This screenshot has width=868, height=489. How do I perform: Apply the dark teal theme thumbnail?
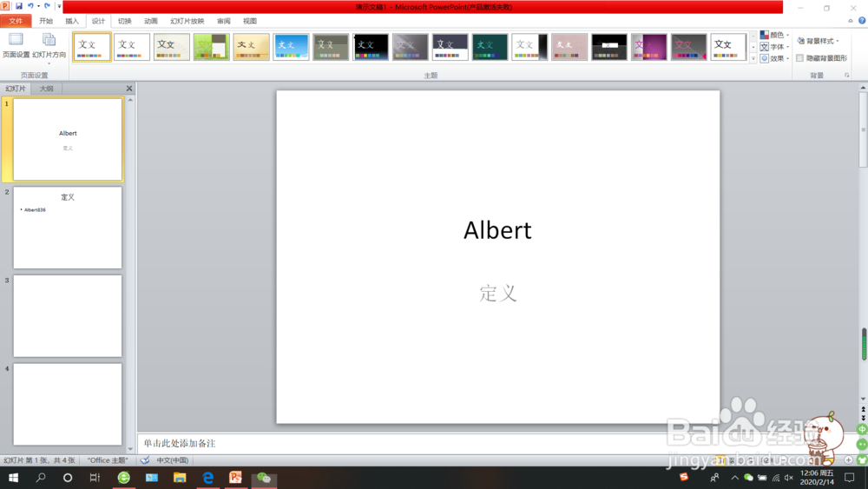490,47
